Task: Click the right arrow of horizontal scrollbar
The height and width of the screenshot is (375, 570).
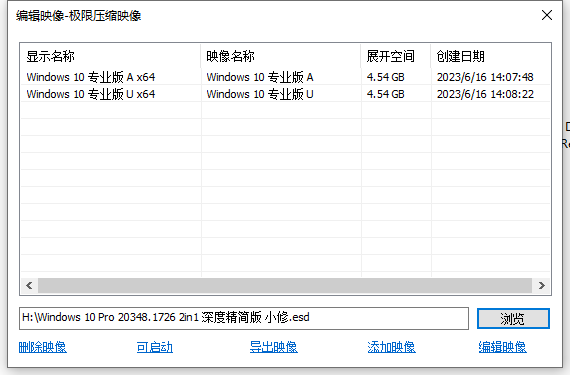Action: click(542, 286)
